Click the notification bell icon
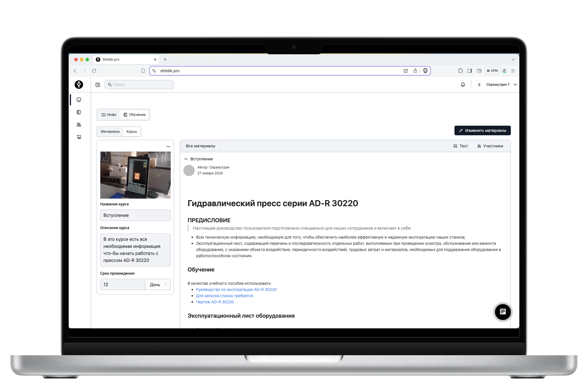The width and height of the screenshot is (588, 382). 463,85
